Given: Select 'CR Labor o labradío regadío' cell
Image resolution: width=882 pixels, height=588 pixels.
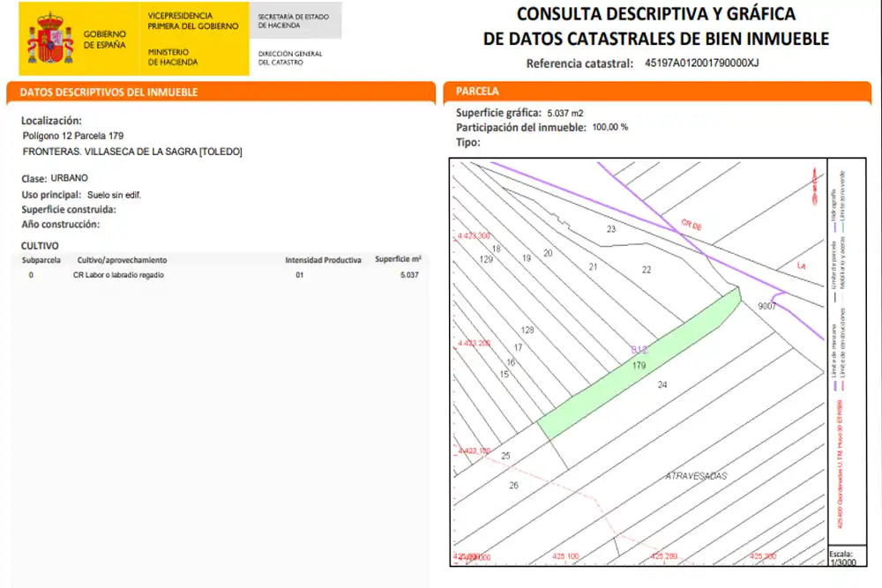Looking at the screenshot, I should 118,275.
